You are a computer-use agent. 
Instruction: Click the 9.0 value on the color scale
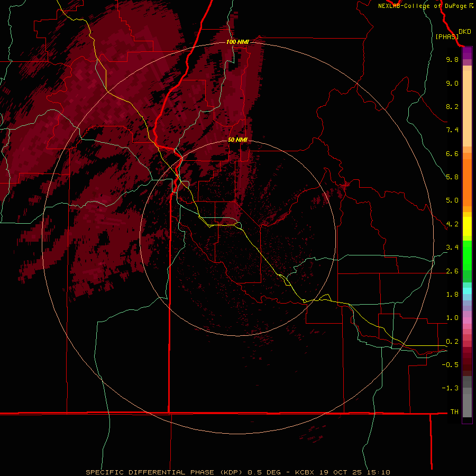coord(452,83)
